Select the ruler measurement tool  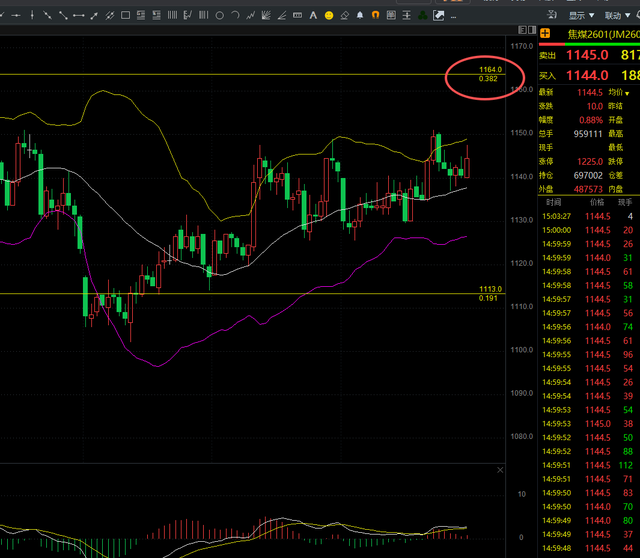(x=298, y=16)
